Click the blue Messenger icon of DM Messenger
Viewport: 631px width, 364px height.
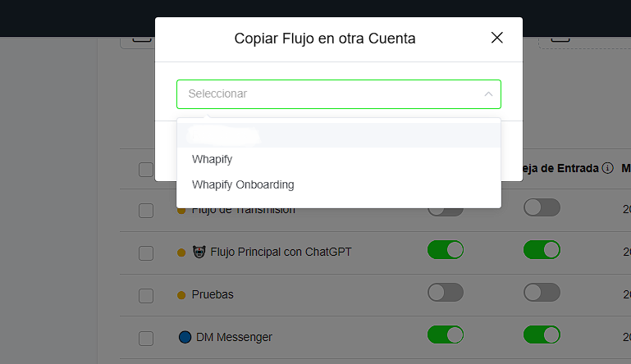point(185,337)
